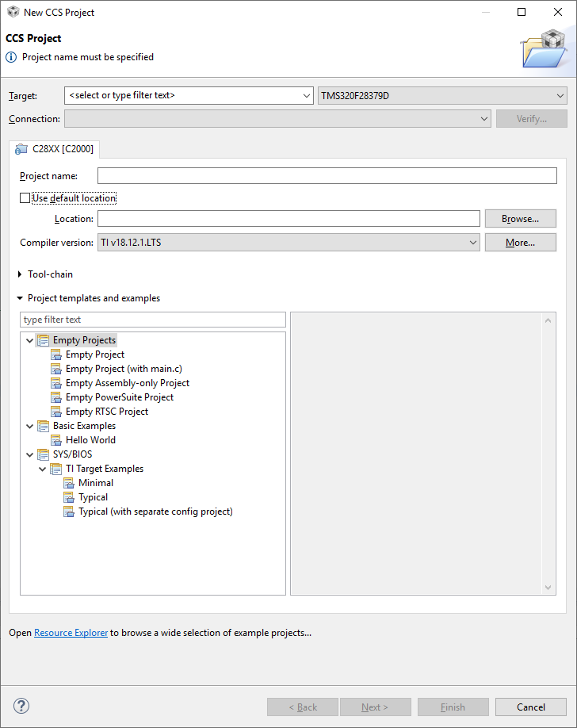This screenshot has width=577, height=728.
Task: Enable the Use default location checkbox
Action: click(x=25, y=198)
